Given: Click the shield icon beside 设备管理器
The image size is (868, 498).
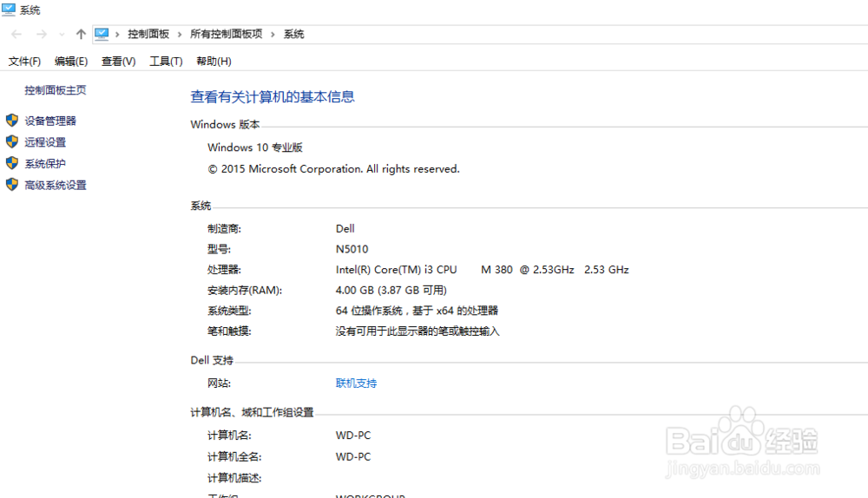Looking at the screenshot, I should 12,121.
